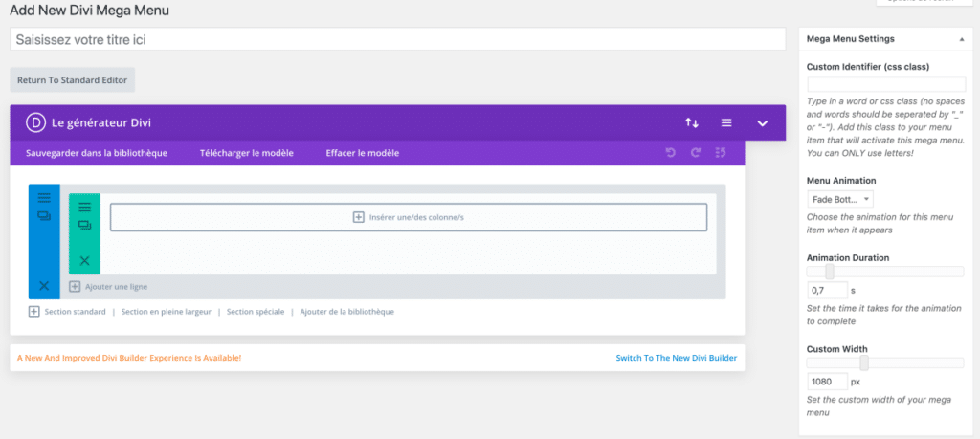Click Insérer une/des colonne/s area

[x=409, y=217]
